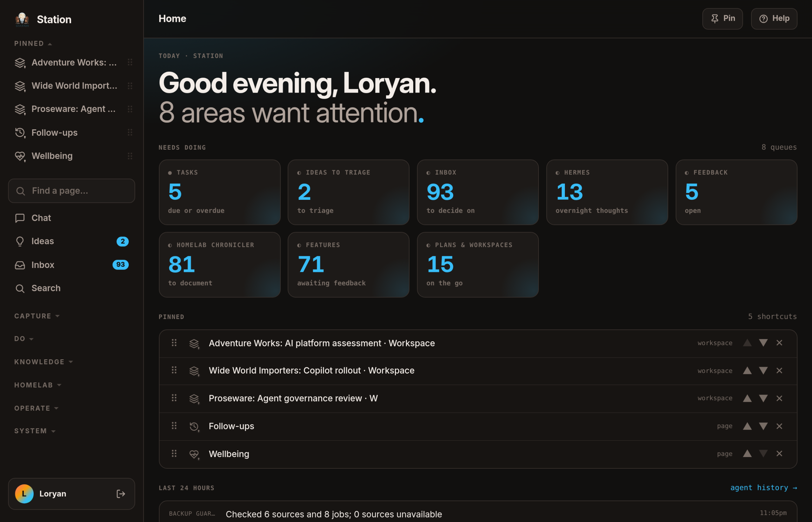
Task: Click the Inbox badge showing 93
Action: 120,265
